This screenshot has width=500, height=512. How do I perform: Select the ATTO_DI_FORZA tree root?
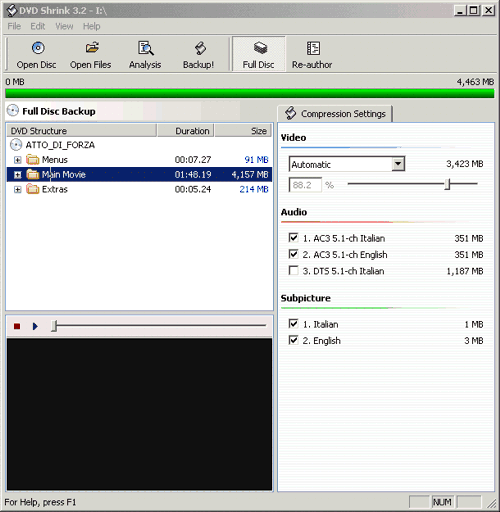(60, 145)
